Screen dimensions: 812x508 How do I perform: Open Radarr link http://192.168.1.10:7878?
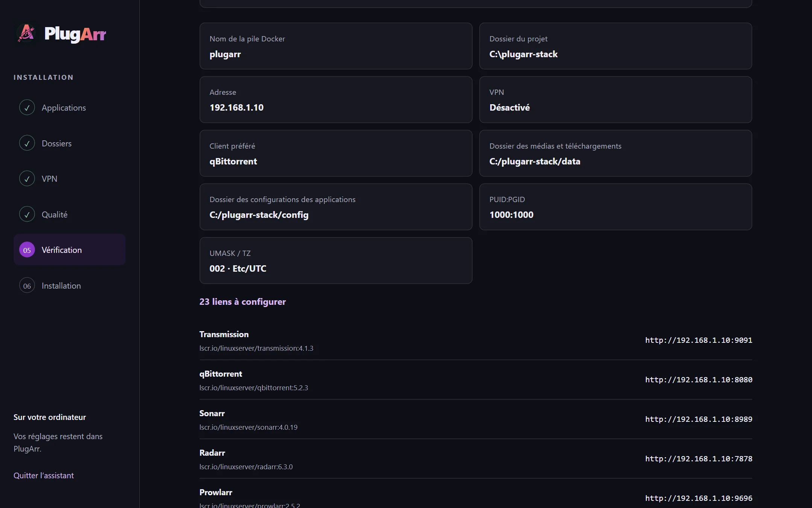699,459
